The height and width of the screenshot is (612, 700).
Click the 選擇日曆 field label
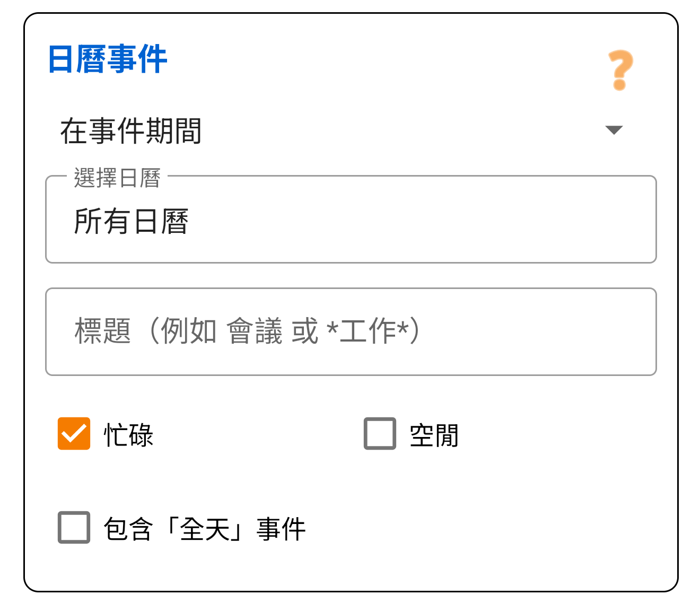118,178
